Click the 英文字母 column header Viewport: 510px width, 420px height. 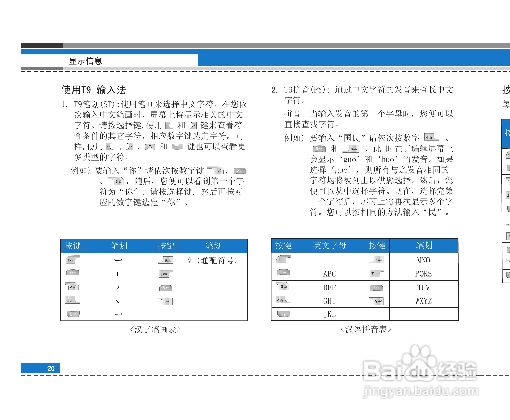pos(330,245)
